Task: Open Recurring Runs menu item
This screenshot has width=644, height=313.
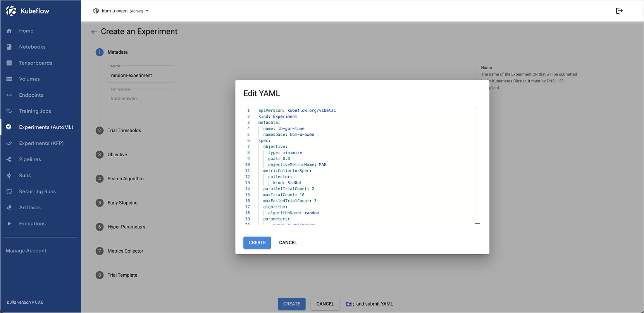Action: (x=37, y=192)
